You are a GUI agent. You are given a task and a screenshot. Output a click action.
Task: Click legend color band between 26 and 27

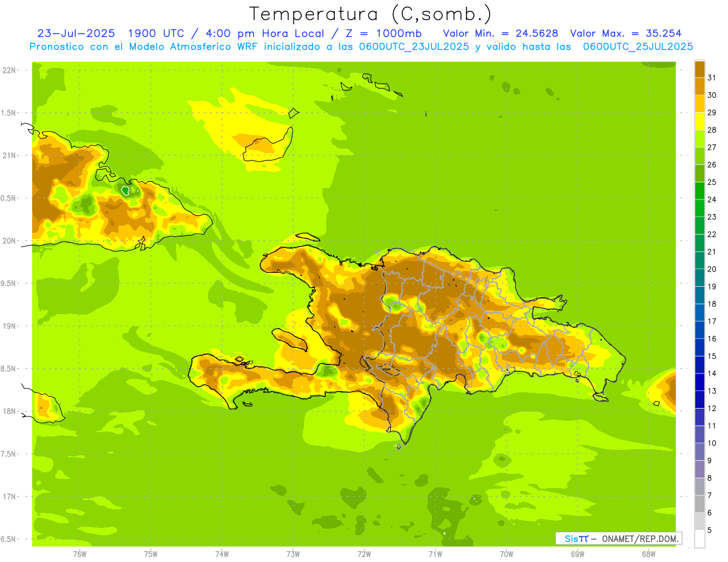[x=699, y=156]
